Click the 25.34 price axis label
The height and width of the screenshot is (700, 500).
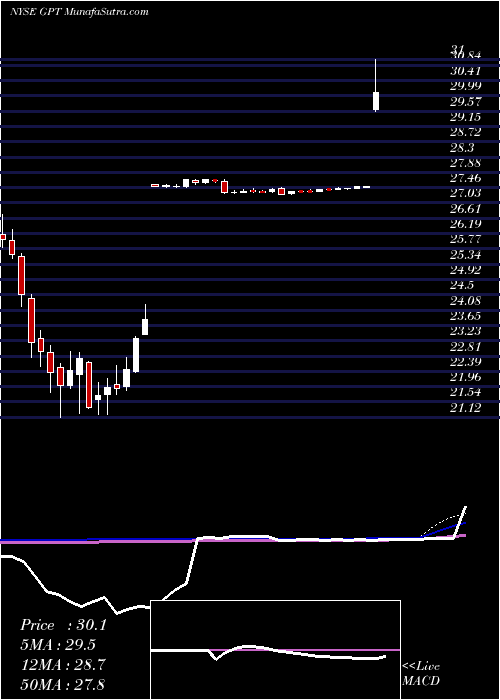(x=465, y=254)
